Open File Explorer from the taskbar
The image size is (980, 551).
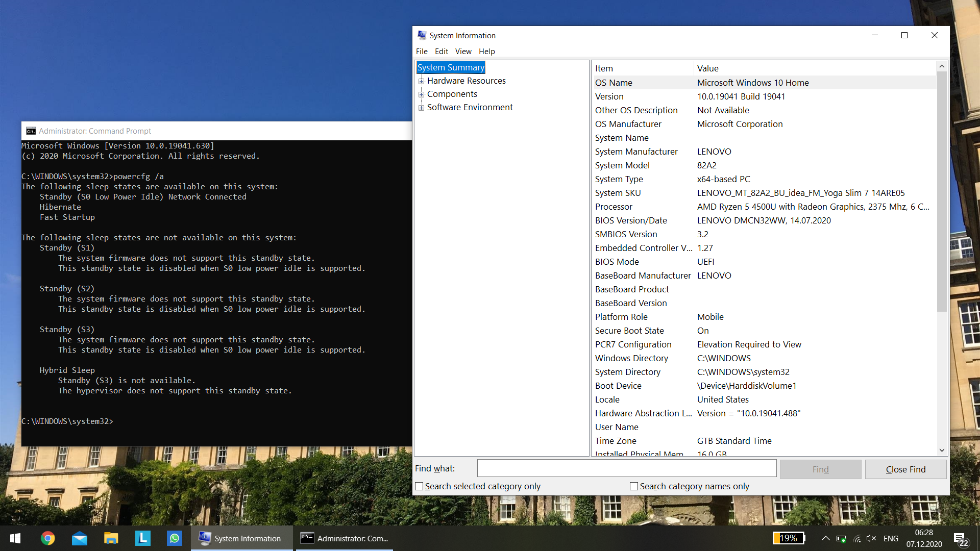coord(111,538)
